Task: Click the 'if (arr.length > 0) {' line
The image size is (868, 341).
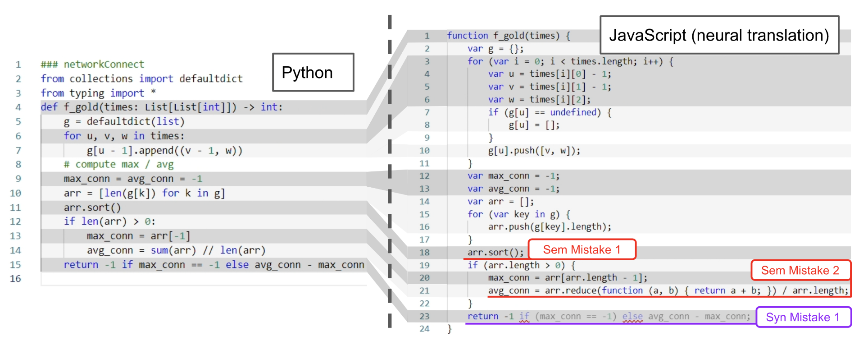Action: 522,265
